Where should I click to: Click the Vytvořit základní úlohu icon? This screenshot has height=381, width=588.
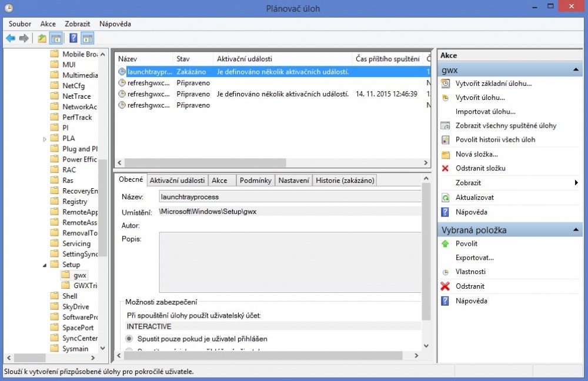pos(445,83)
